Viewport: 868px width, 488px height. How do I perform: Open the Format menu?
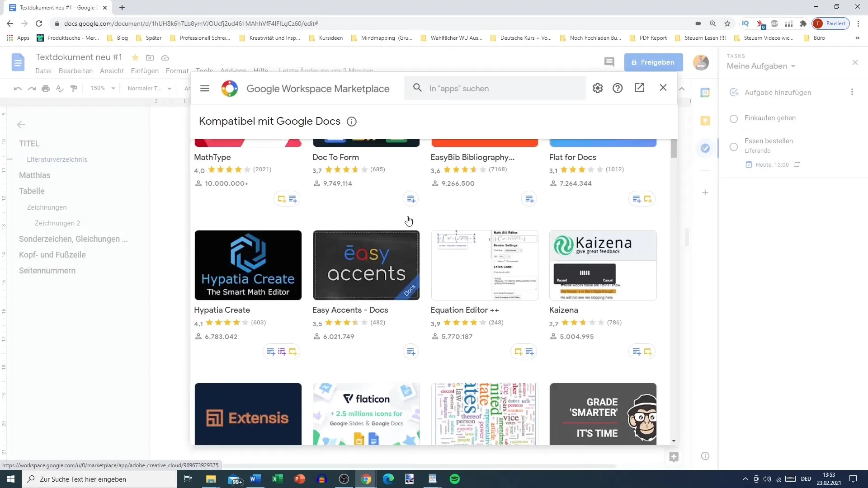[x=177, y=71]
